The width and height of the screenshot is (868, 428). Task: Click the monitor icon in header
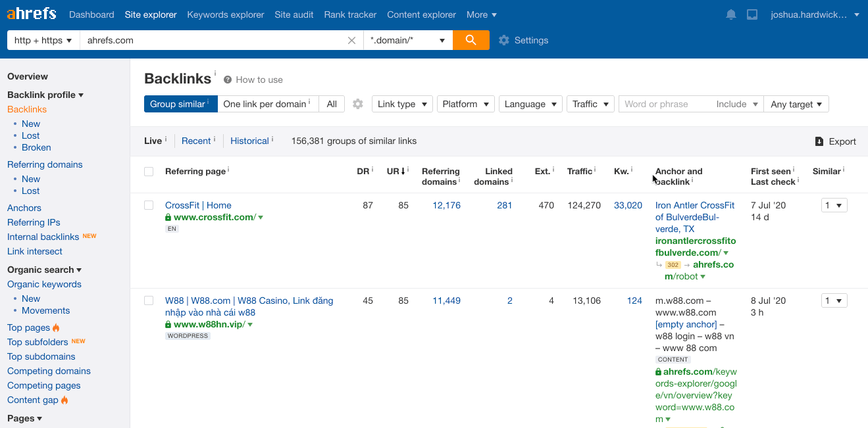(752, 14)
